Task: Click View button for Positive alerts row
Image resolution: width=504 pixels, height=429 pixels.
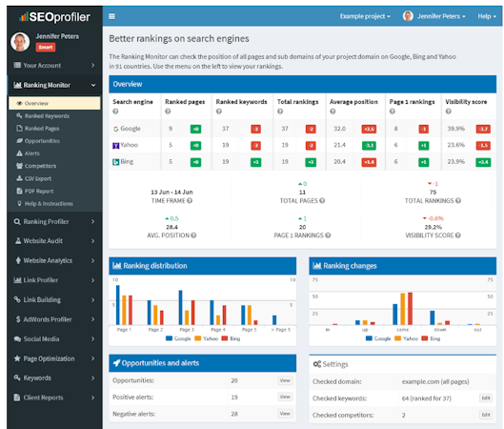Action: (x=285, y=397)
